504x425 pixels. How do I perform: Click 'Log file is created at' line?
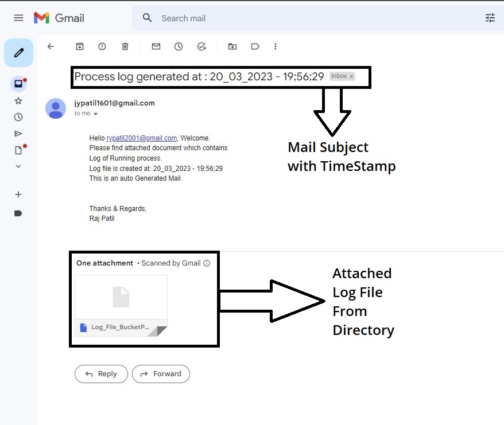tap(156, 168)
